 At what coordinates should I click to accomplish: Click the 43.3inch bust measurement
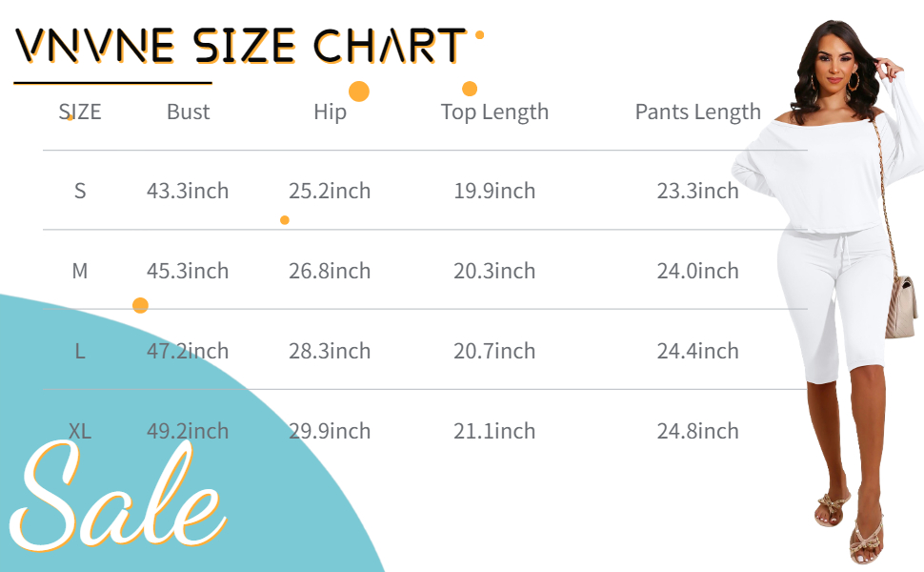coord(188,191)
